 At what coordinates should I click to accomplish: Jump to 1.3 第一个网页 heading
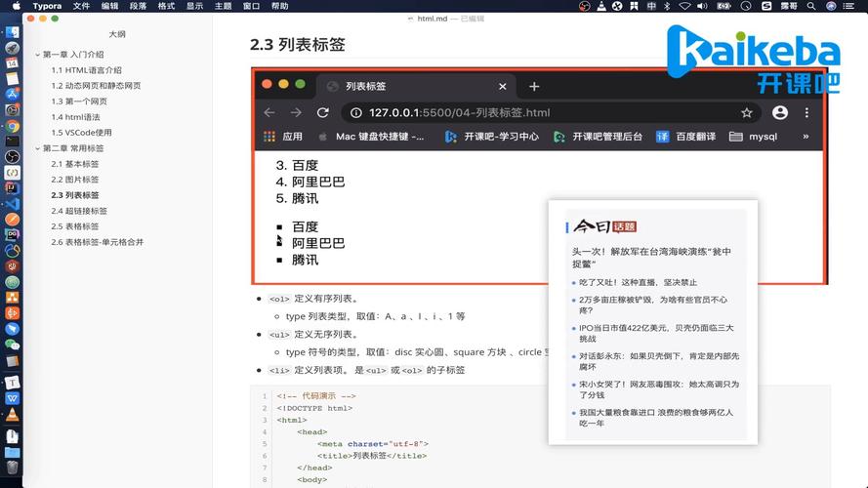pos(79,102)
